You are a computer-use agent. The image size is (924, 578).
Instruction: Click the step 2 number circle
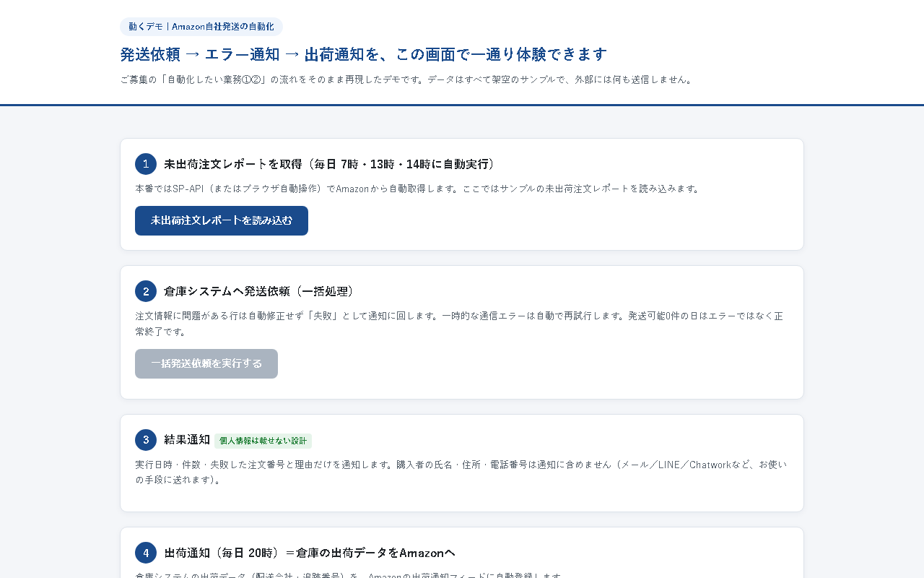(x=146, y=291)
